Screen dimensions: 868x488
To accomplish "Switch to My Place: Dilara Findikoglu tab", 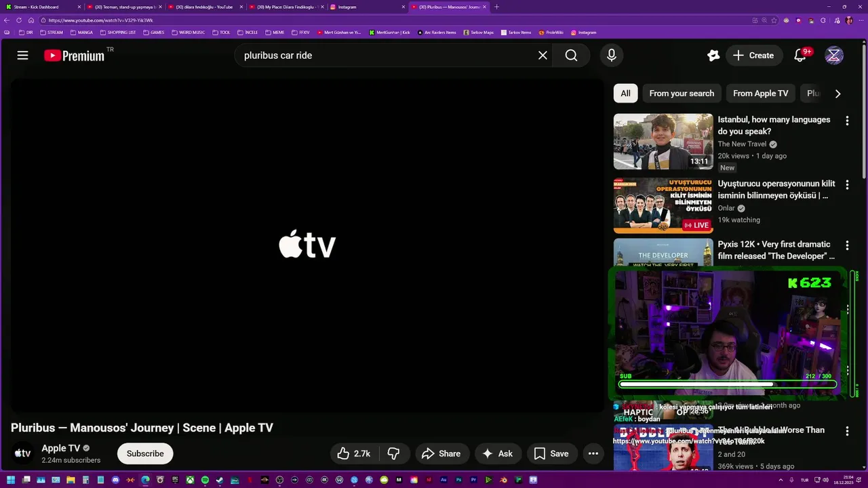I will (285, 7).
